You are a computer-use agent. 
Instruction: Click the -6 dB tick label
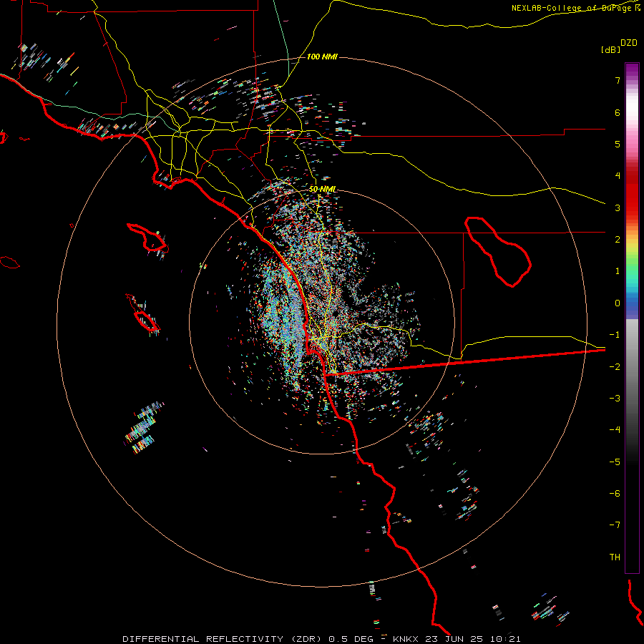[615, 494]
